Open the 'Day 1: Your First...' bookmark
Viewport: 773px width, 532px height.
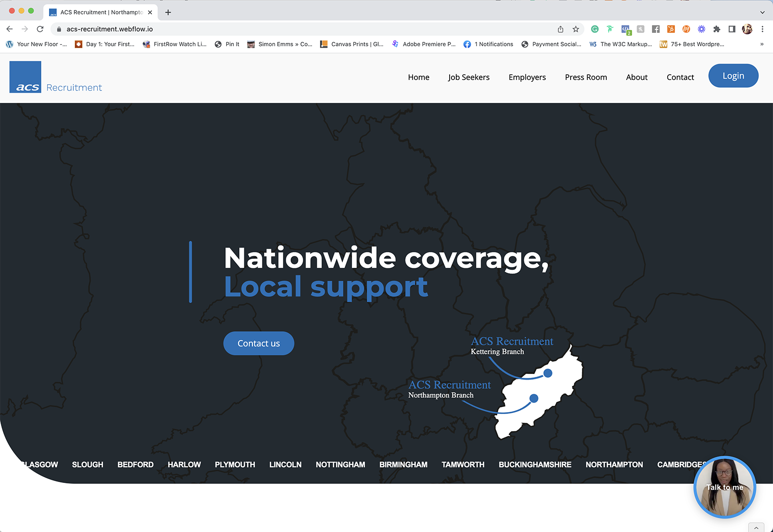point(105,44)
